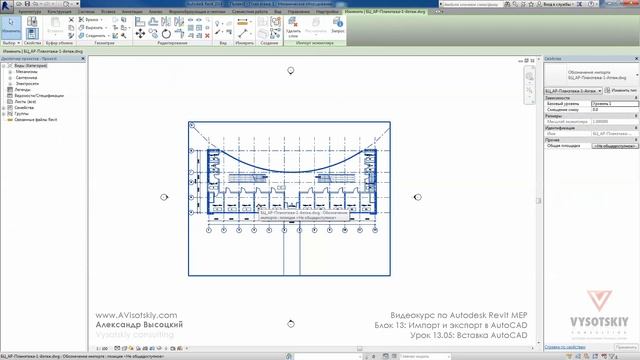Click the Смещение снизу value field
The width and height of the screenshot is (640, 360).
(x=615, y=110)
